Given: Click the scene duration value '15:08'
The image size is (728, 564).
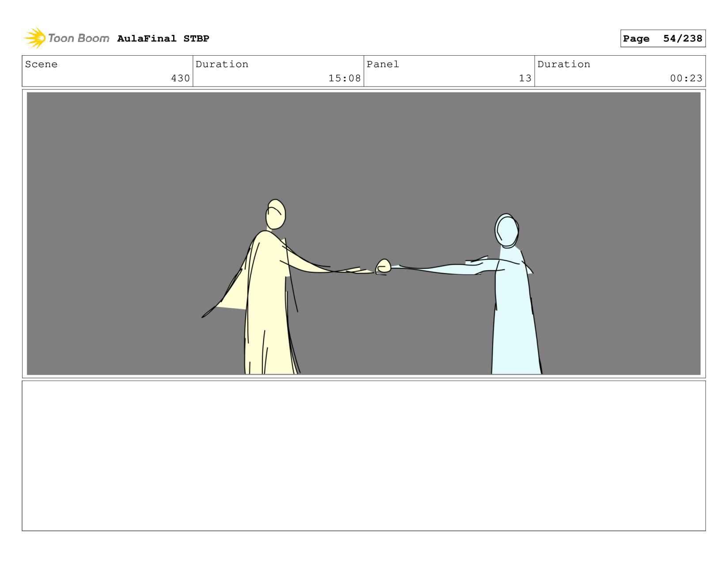Looking at the screenshot, I should [x=345, y=78].
